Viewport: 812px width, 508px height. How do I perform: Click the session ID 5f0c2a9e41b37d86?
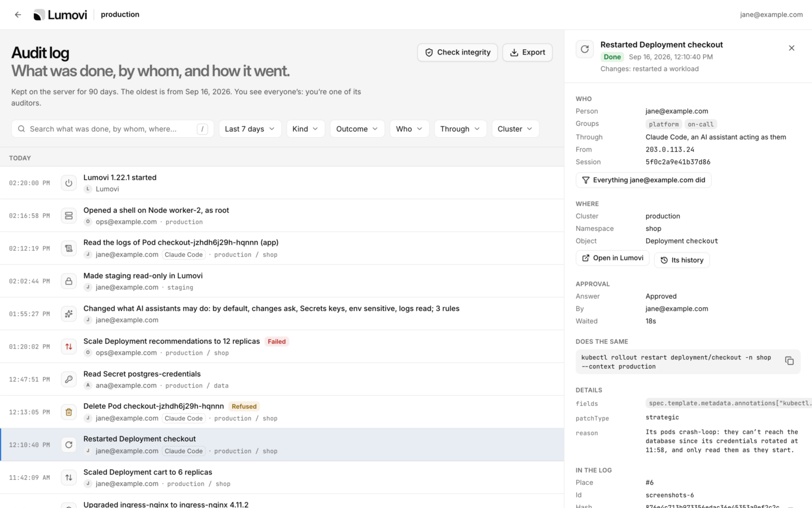pos(678,162)
